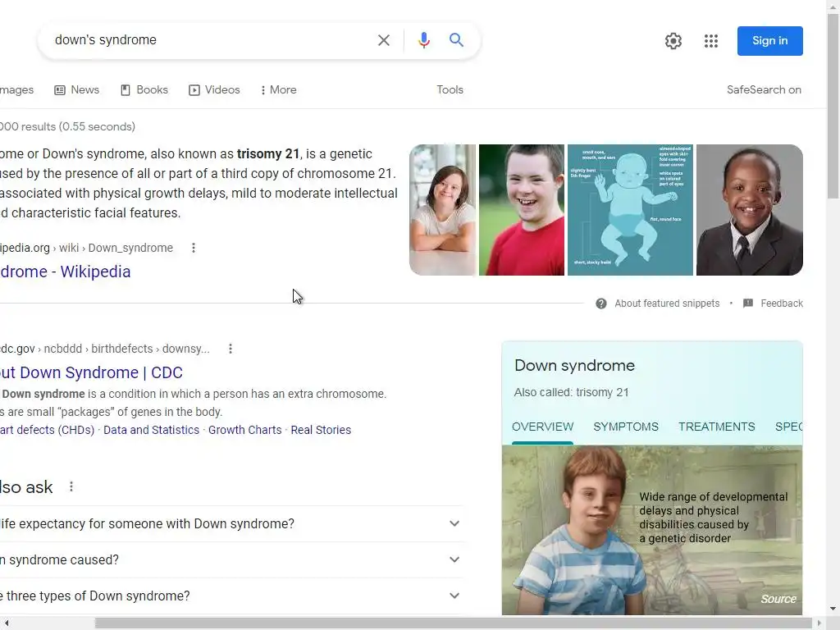This screenshot has height=630, width=840.
Task: Click the knowledge panel illustration Source label
Action: [x=778, y=599]
